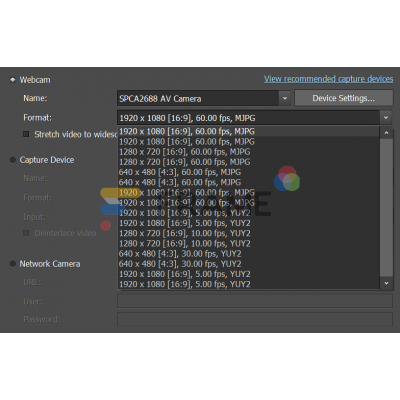Select the Webcam radio button
Screen dimensions: 400x400
point(13,80)
